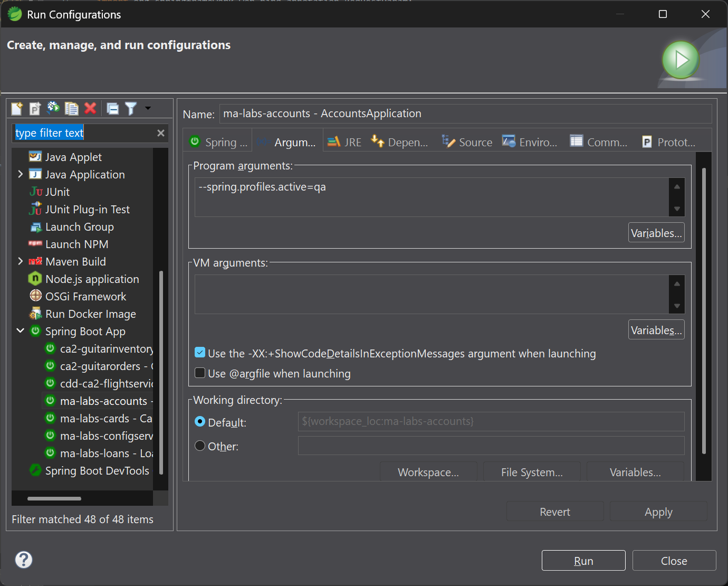Click the filter launch configurations funnel icon
The image size is (728, 586).
(x=131, y=108)
